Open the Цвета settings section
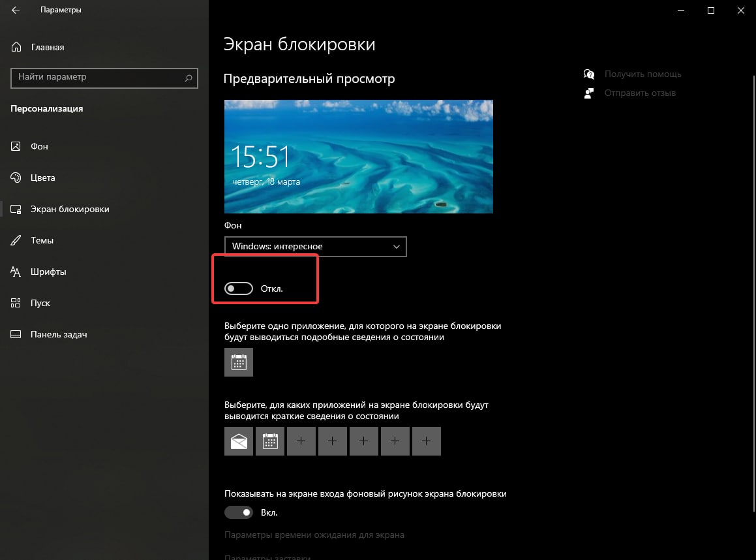 [x=42, y=178]
